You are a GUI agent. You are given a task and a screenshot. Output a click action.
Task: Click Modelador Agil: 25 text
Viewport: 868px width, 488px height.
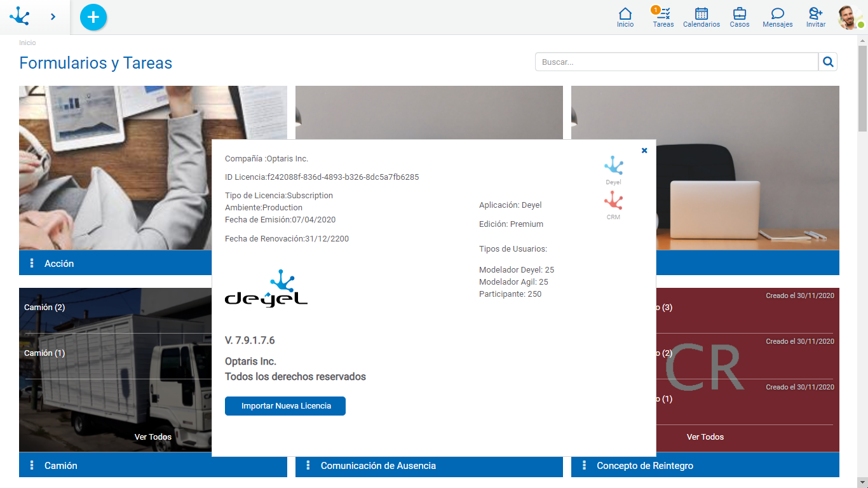(513, 282)
